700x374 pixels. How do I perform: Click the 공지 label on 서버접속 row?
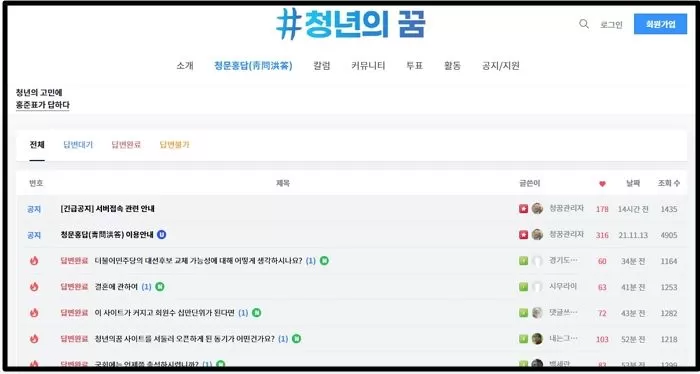pos(34,209)
